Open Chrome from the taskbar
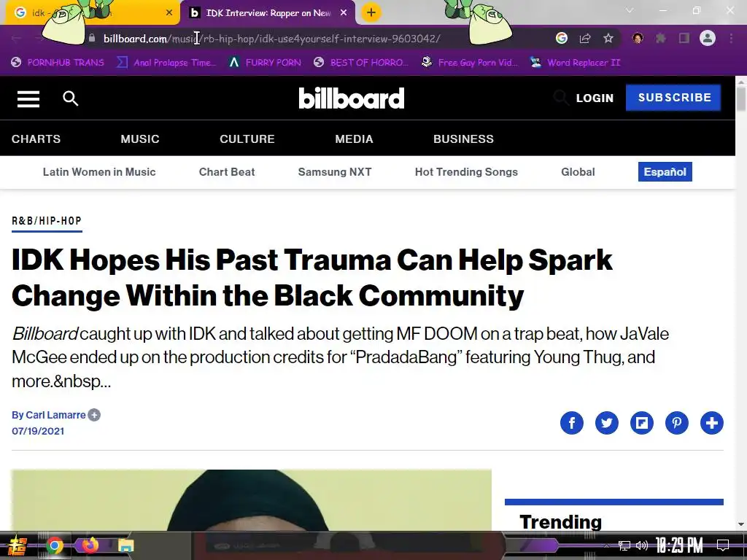Image resolution: width=747 pixels, height=560 pixels. pos(54,545)
